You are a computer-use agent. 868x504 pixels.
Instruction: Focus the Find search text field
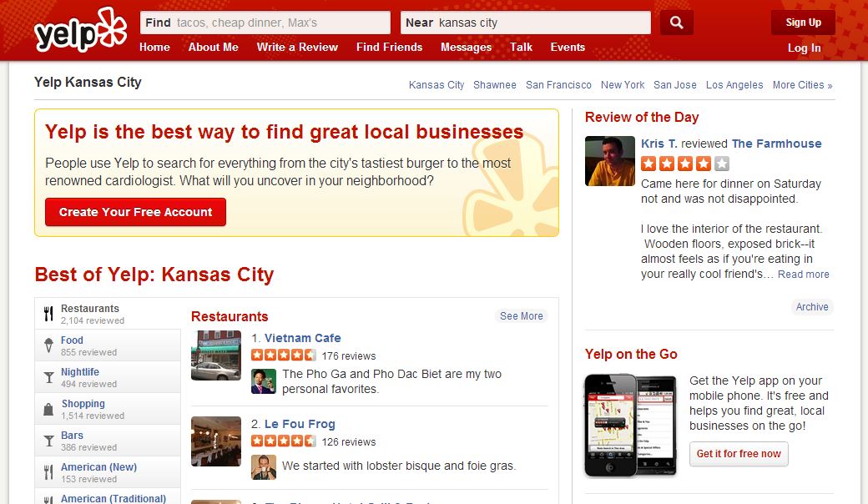click(x=265, y=23)
